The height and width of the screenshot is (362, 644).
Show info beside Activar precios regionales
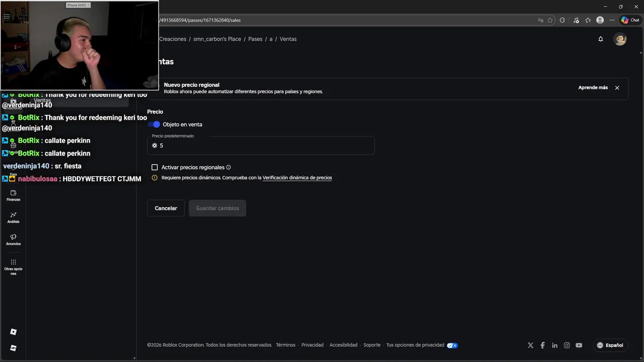[228, 167]
